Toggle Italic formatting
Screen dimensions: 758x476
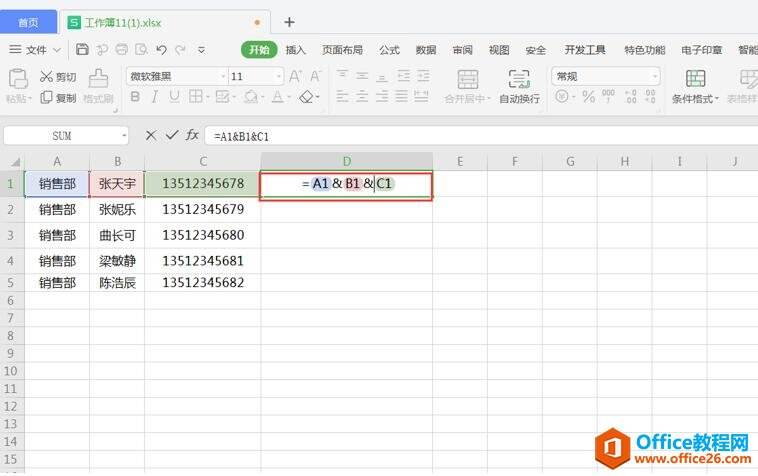click(x=155, y=97)
